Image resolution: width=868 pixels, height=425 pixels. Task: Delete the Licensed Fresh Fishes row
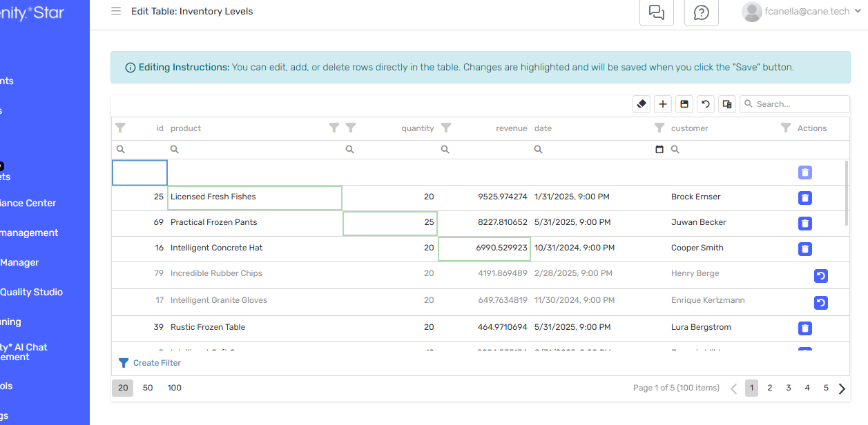(x=804, y=198)
